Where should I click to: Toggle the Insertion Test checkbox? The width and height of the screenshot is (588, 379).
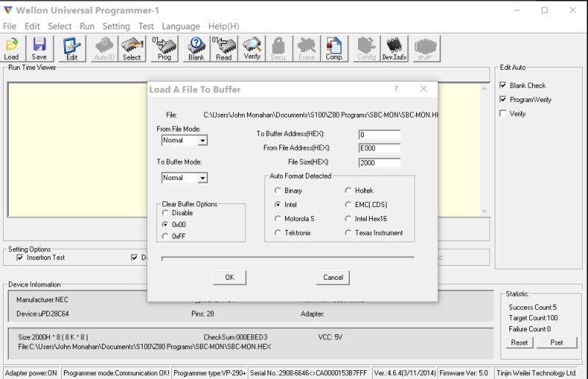[x=20, y=258]
